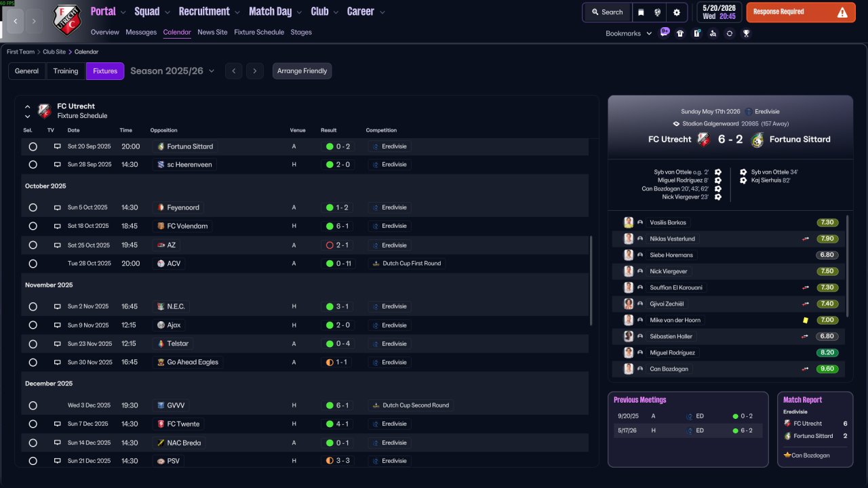This screenshot has height=488, width=868.
Task: Open the Bookmarks dropdown
Action: click(629, 33)
